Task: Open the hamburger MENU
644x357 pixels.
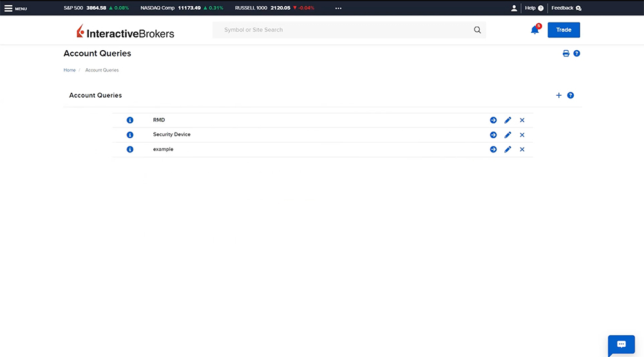Action: click(15, 8)
